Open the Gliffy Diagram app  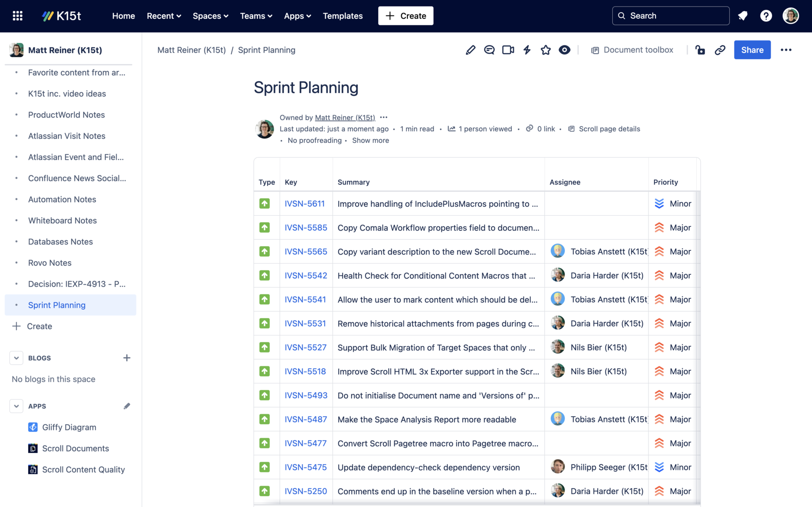click(69, 427)
